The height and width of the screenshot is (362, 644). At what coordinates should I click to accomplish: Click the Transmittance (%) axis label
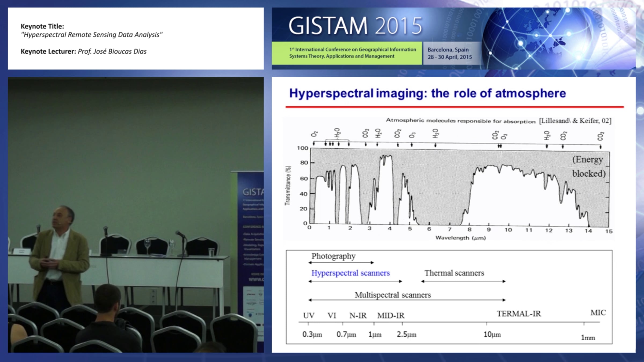coord(288,186)
